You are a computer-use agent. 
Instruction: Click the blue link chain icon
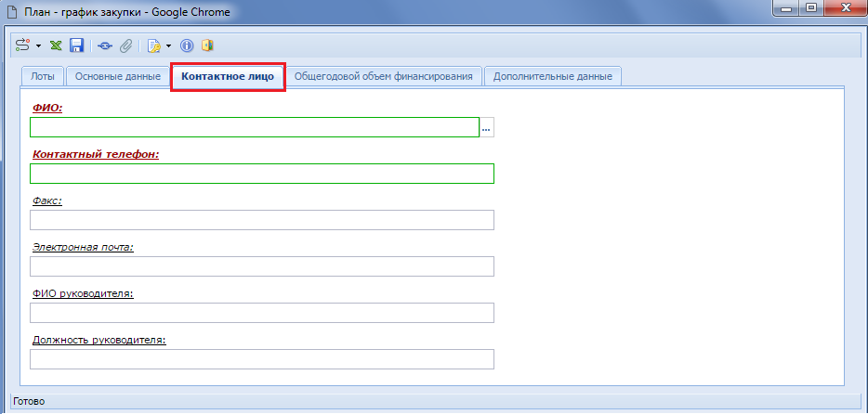pos(105,45)
